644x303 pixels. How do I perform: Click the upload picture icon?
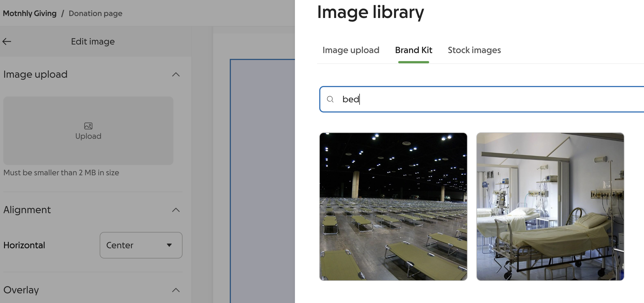88,126
